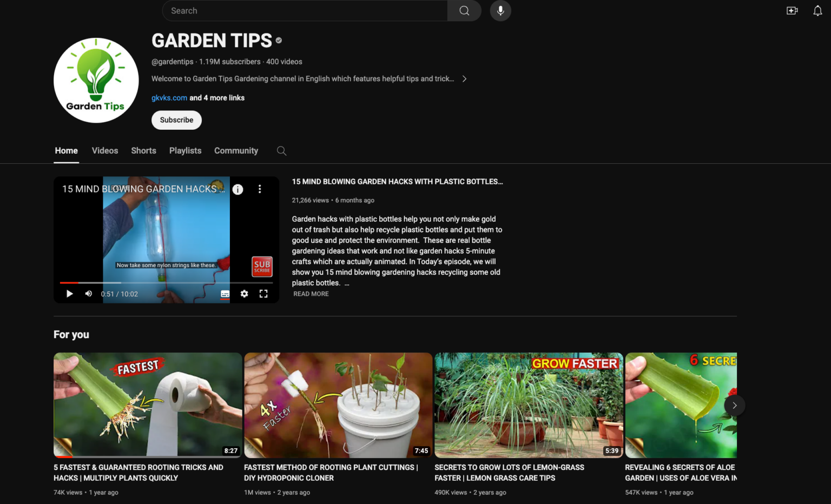Play the featured video
Viewport: 831px width, 504px height.
pyautogui.click(x=69, y=294)
